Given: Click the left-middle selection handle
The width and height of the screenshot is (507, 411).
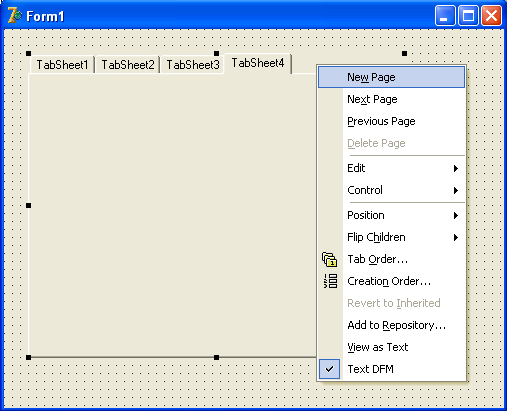Looking at the screenshot, I should pyautogui.click(x=29, y=205).
